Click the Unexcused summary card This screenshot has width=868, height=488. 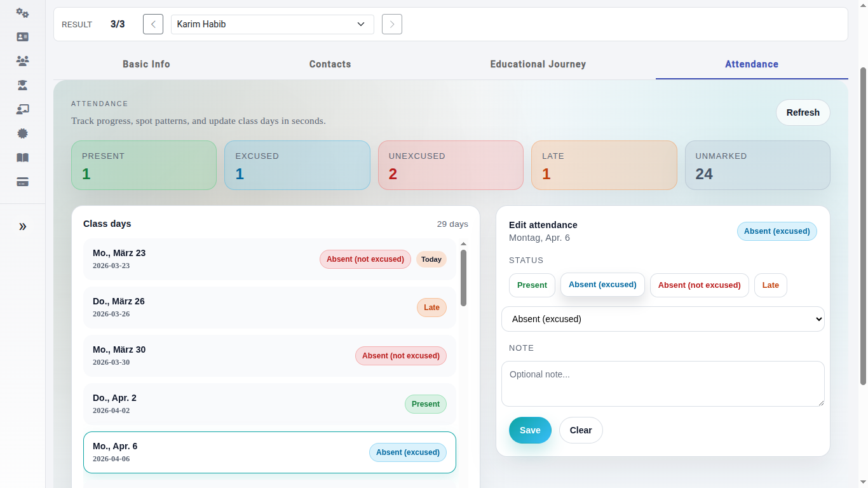(x=451, y=165)
